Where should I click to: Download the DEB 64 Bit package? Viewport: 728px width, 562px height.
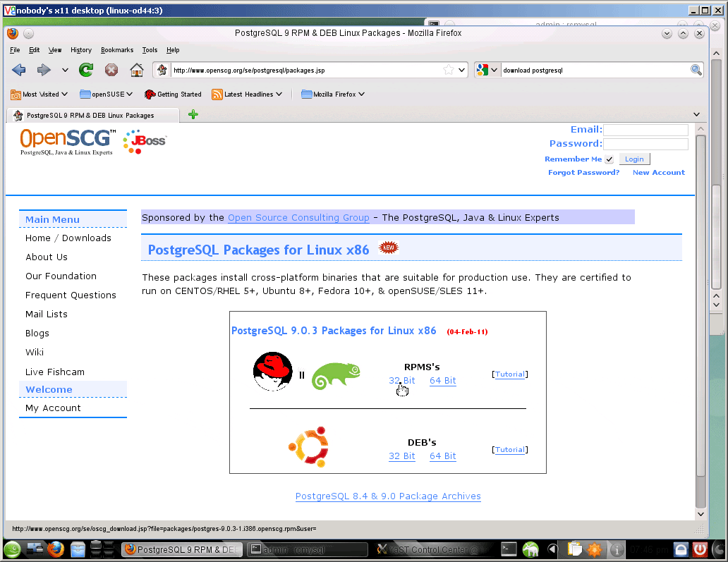point(443,456)
